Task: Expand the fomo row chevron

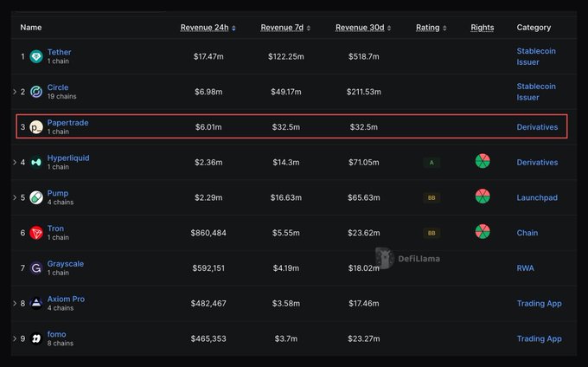Action: tap(15, 338)
